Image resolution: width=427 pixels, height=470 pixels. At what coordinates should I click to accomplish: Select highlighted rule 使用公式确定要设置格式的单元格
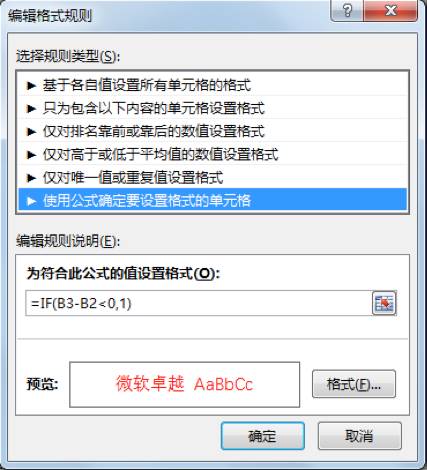click(x=213, y=200)
